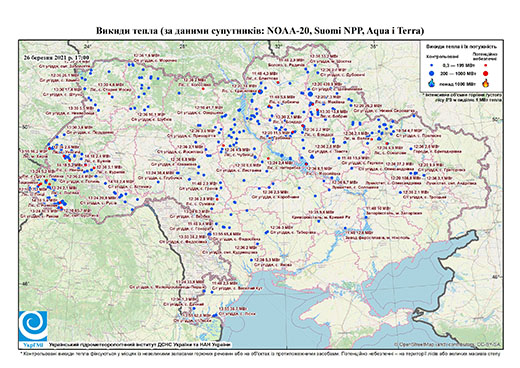Select the legend title text in the box
520x368 pixels.
coord(462,47)
